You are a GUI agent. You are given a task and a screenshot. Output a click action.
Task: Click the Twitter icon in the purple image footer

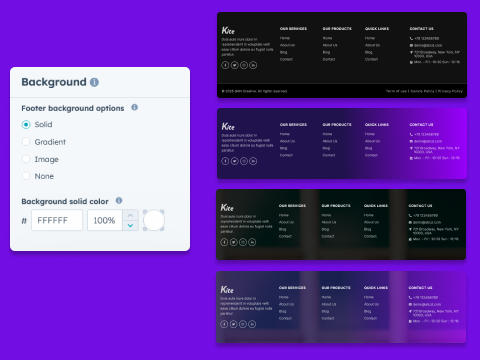[x=234, y=324]
